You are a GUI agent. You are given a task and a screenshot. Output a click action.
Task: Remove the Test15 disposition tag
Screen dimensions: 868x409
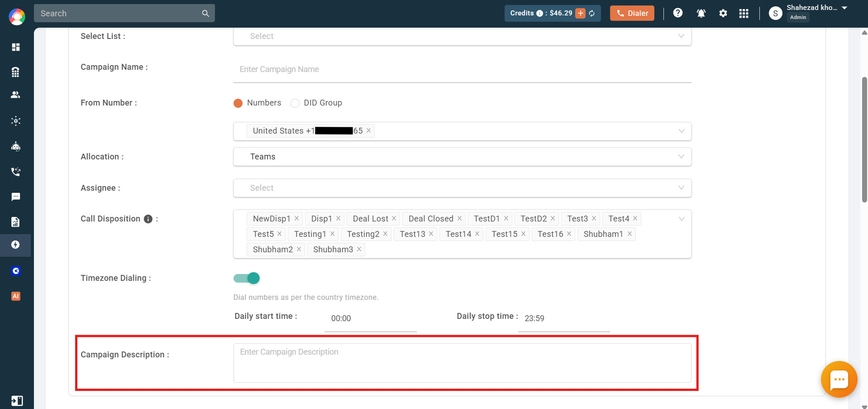[523, 234]
